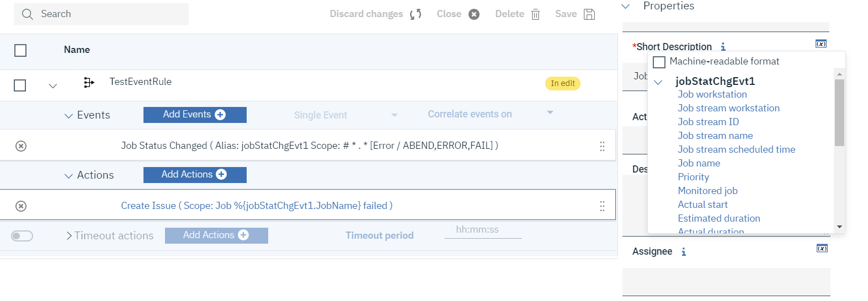
Task: Collapse the Events section chevron
Action: (x=68, y=116)
